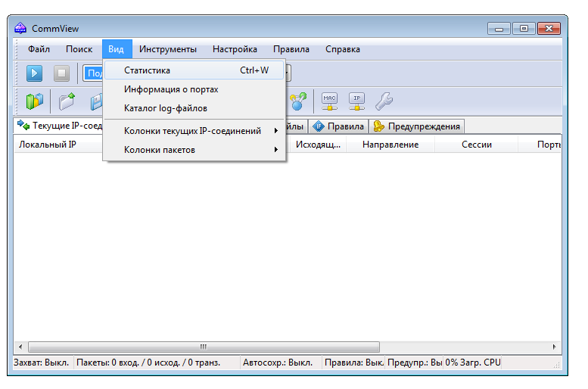Open the Поиск menu
Image resolution: width=588 pixels, height=389 pixels.
point(79,49)
